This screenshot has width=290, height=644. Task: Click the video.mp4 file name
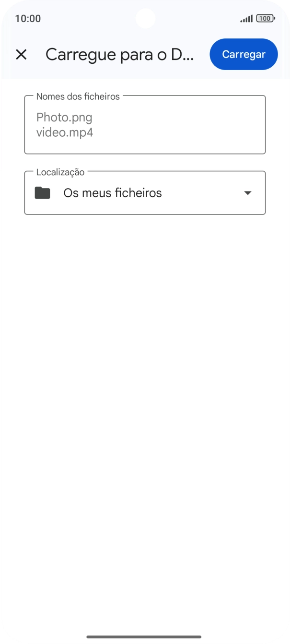(65, 132)
